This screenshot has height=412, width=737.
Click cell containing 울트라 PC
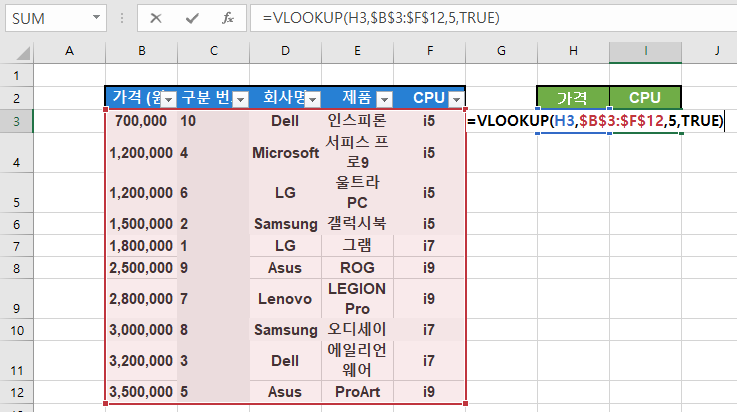357,193
